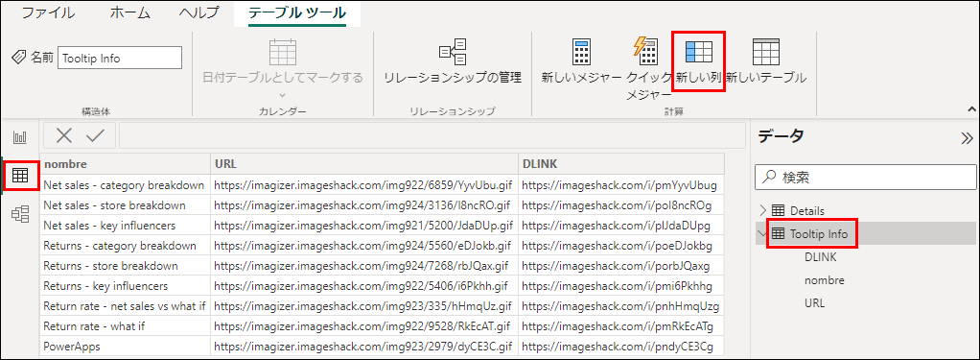Click URL cell ending rbJQax.gif
Screen dimensions: 980x360
coord(363,266)
